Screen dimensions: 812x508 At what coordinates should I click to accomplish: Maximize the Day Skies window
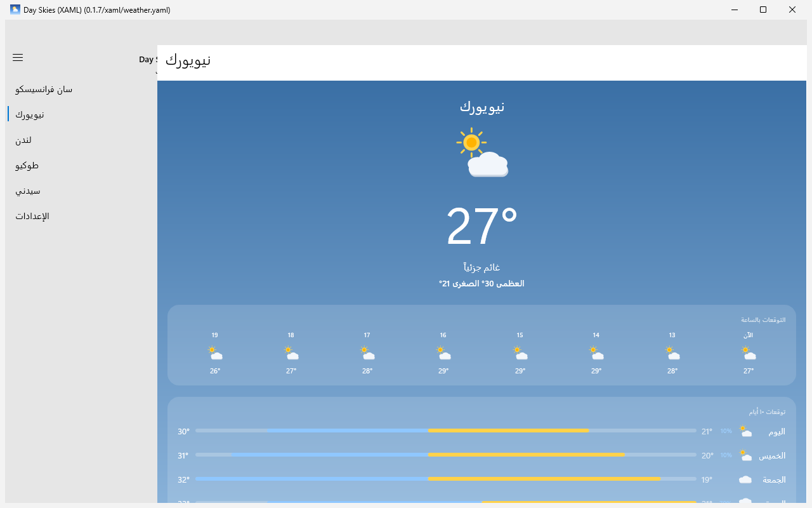click(x=763, y=10)
